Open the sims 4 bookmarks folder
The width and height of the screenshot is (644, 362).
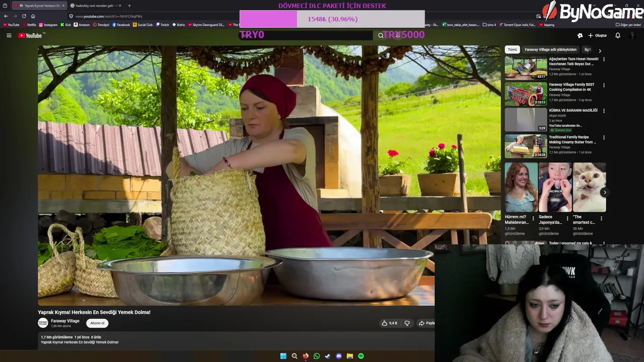[489, 25]
